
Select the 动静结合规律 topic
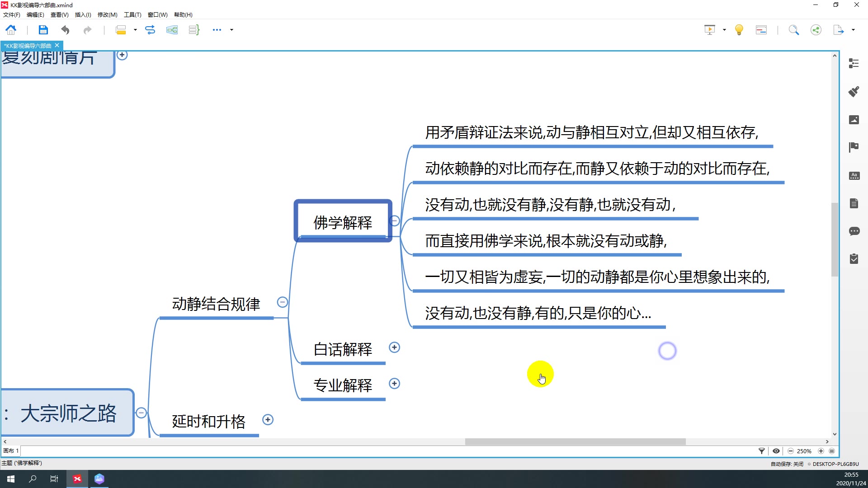(216, 304)
